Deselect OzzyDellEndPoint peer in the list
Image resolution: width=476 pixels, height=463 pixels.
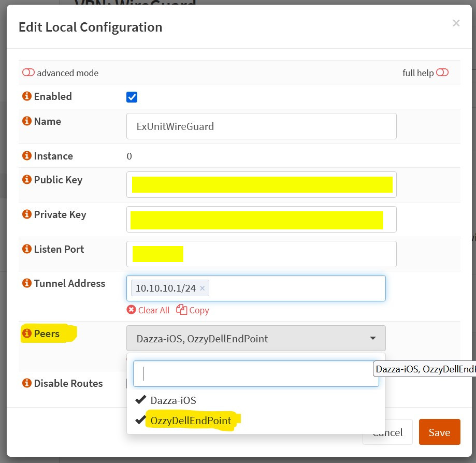tap(256, 420)
